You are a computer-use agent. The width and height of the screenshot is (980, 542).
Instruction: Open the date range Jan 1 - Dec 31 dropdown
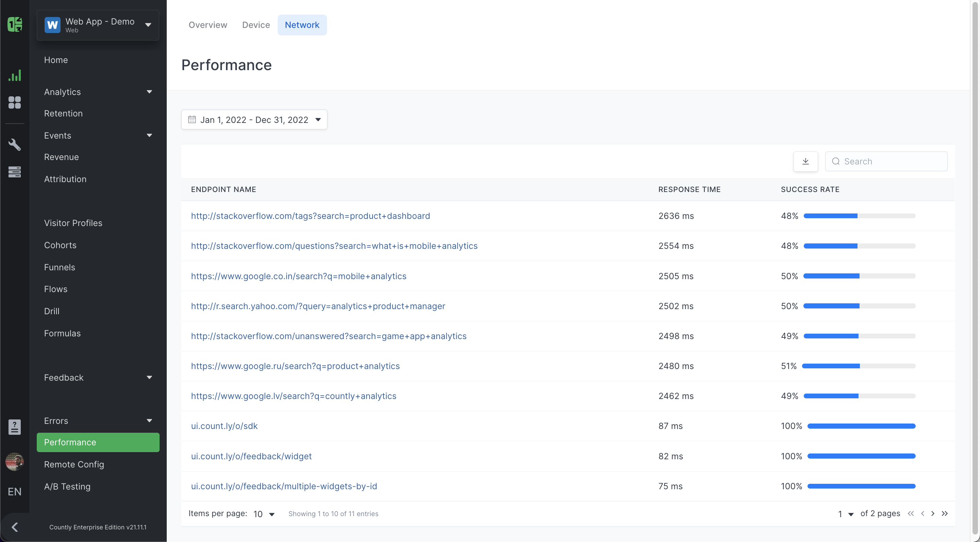254,119
